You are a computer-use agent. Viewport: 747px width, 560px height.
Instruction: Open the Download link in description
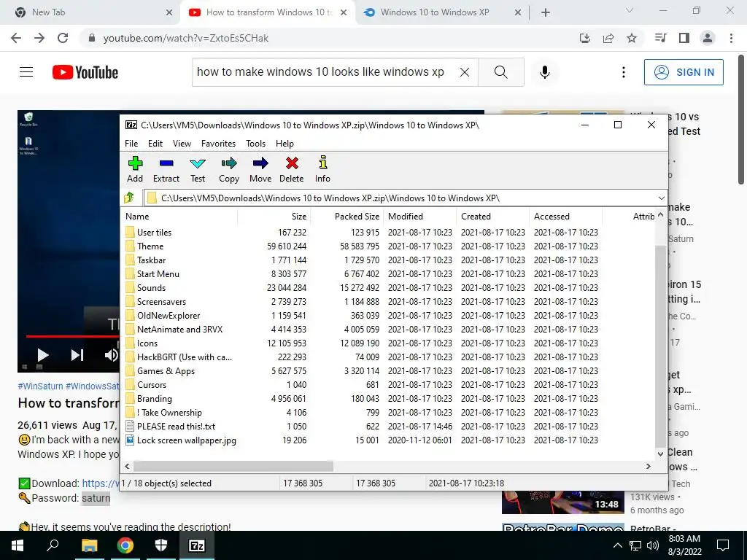pyautogui.click(x=101, y=483)
